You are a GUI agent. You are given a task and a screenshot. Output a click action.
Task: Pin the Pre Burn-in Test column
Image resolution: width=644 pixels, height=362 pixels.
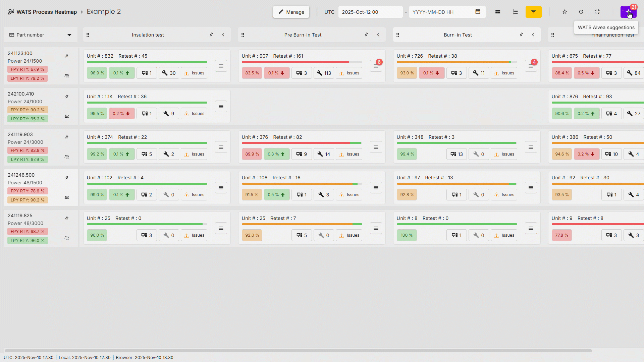(366, 35)
